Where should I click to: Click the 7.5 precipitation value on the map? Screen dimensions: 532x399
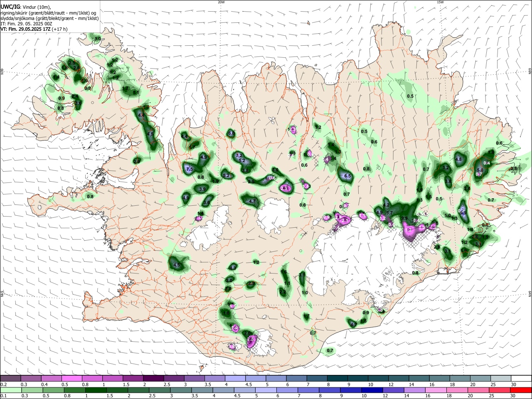click(x=190, y=170)
